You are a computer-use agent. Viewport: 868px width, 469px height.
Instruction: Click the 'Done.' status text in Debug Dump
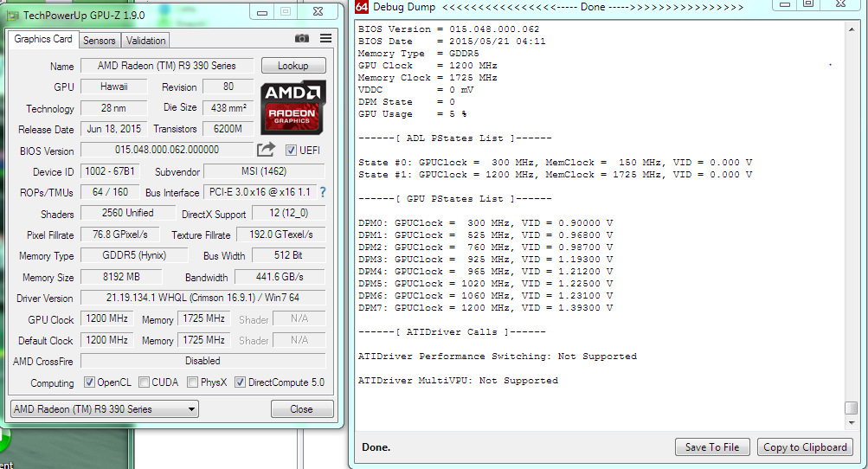(x=376, y=447)
